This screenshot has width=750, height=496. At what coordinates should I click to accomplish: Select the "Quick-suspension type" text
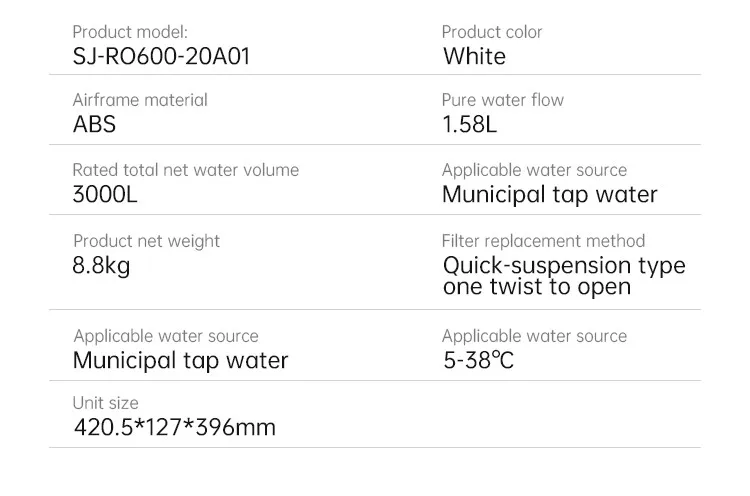click(564, 266)
